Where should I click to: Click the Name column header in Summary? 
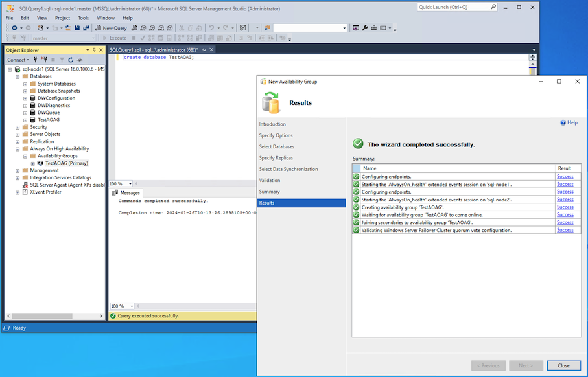pos(458,168)
